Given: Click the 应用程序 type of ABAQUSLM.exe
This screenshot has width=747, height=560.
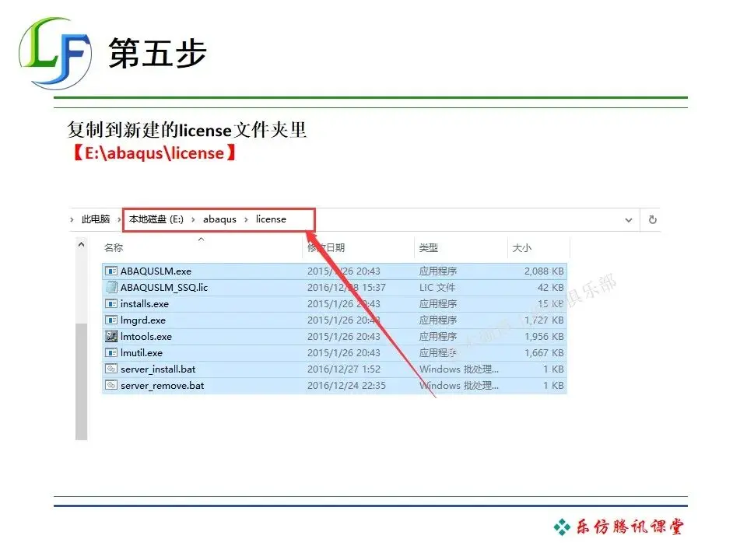Looking at the screenshot, I should [x=438, y=271].
